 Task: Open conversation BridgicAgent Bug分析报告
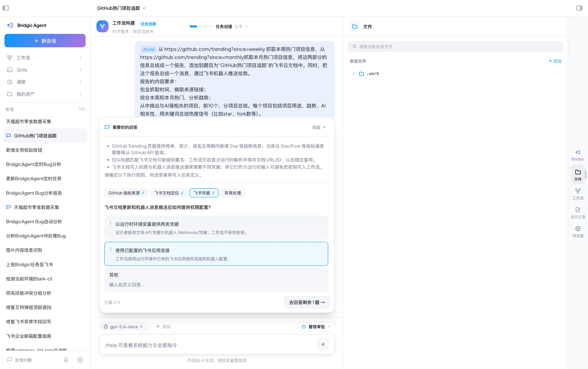[x=45, y=193]
